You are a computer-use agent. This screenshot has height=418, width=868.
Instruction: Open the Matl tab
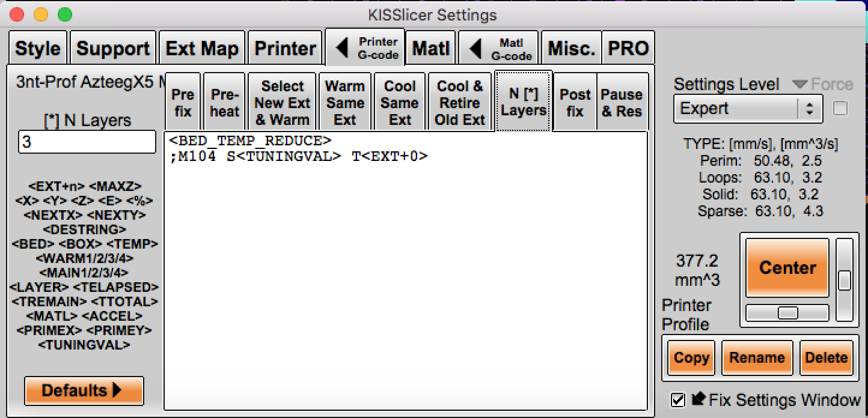pyautogui.click(x=430, y=48)
